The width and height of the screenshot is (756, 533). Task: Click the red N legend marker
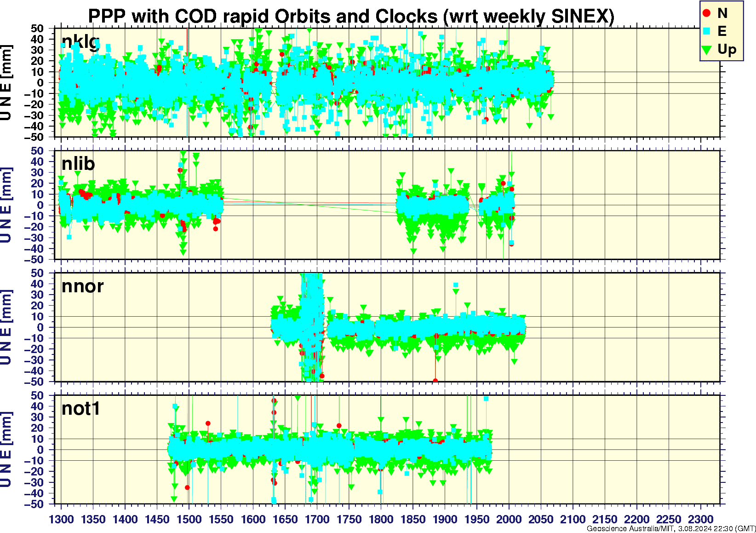click(707, 13)
